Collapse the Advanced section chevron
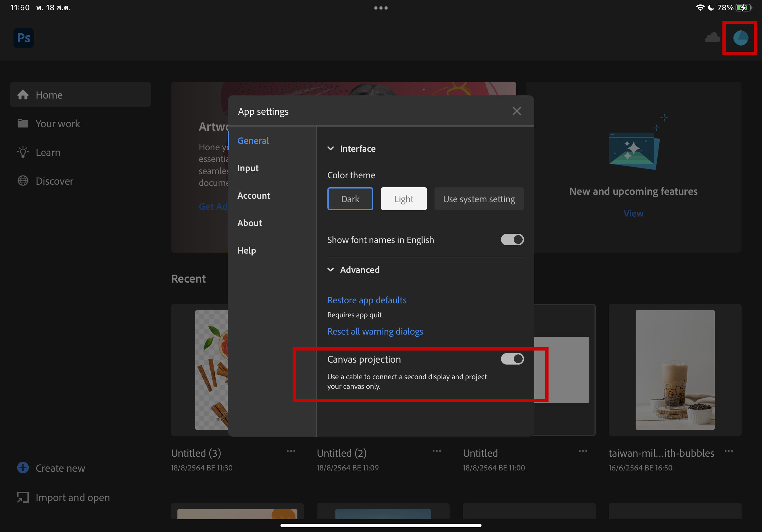762x532 pixels. click(331, 269)
